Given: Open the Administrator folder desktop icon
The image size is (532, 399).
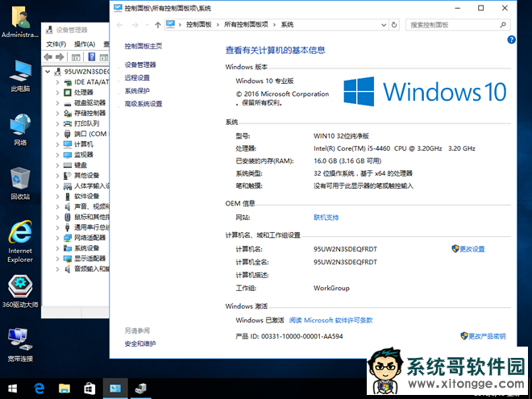Looking at the screenshot, I should pyautogui.click(x=20, y=22).
